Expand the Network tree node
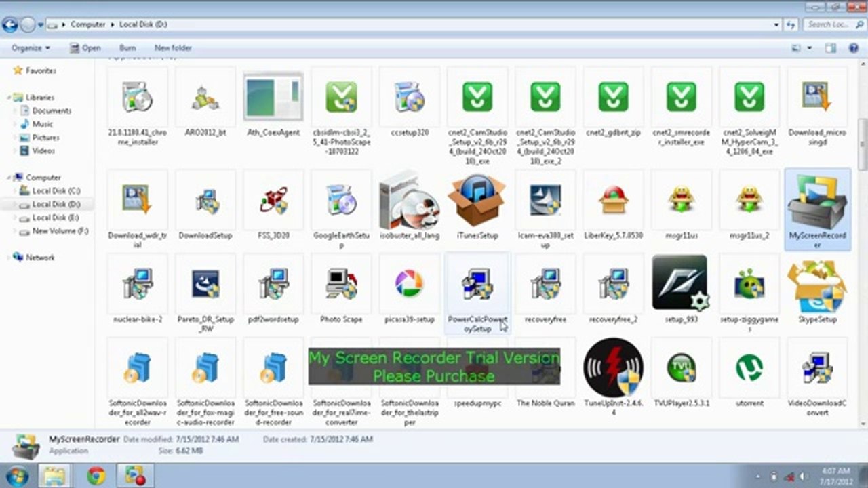868x488 pixels. 9,258
